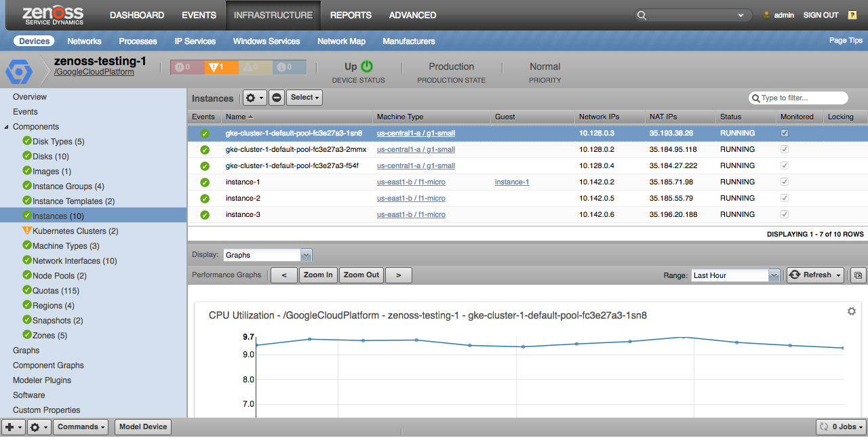Viewport: 868px width, 438px height.
Task: Select Instance Groups (4) in the tree
Action: pyautogui.click(x=68, y=186)
